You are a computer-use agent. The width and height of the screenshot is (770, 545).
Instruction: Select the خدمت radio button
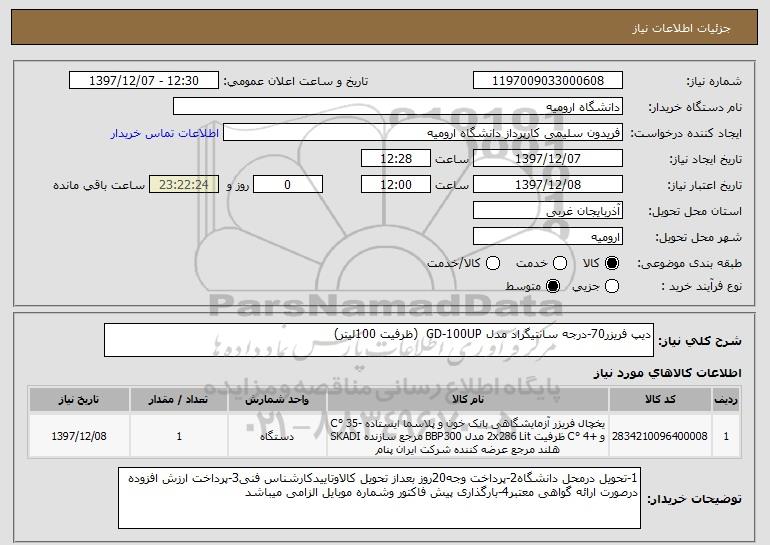click(x=560, y=263)
